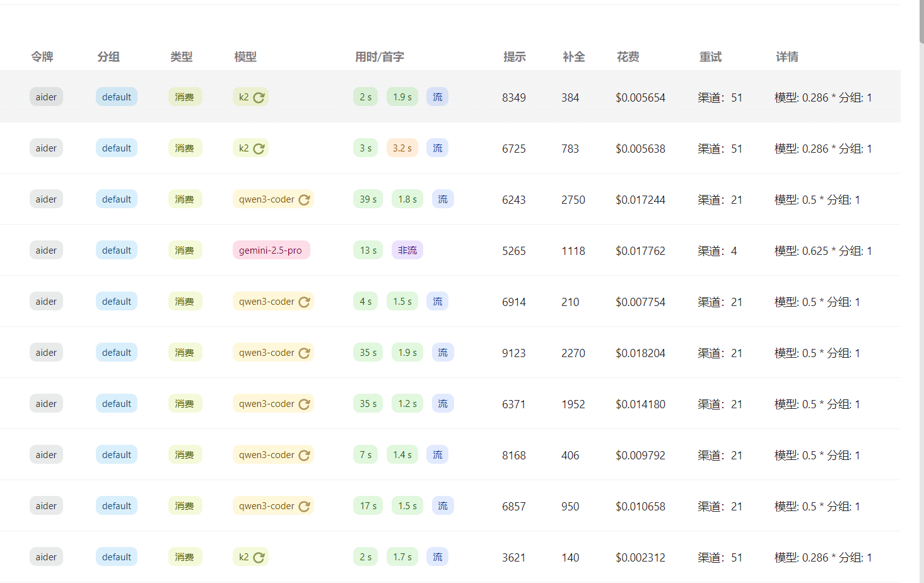Click the $0.002312 cost value
Image resolution: width=924 pixels, height=583 pixels.
pyautogui.click(x=640, y=558)
